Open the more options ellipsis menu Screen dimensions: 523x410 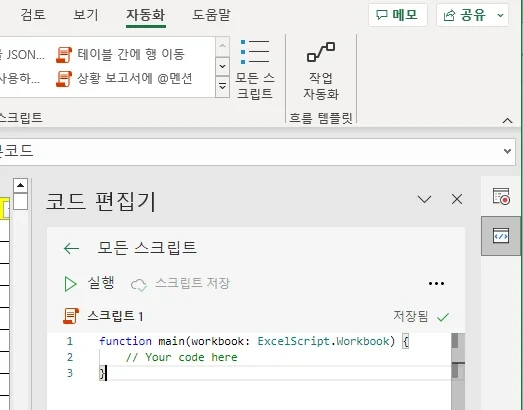tap(436, 284)
